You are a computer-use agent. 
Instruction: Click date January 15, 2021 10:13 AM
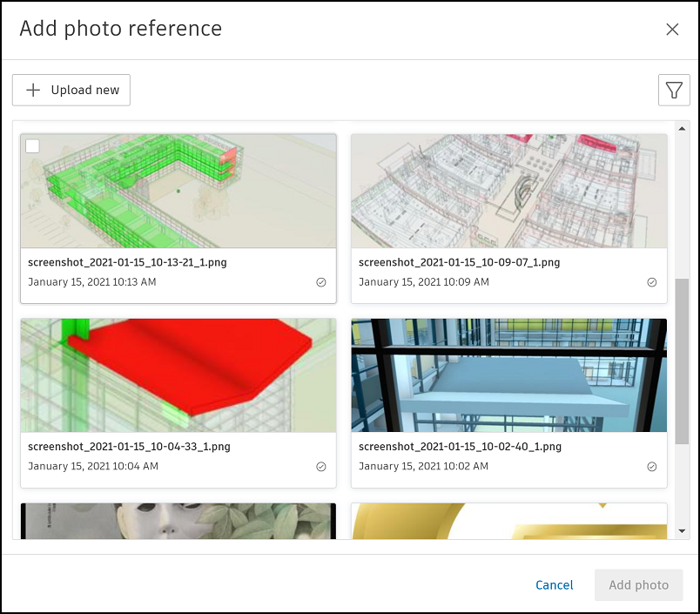pyautogui.click(x=92, y=282)
